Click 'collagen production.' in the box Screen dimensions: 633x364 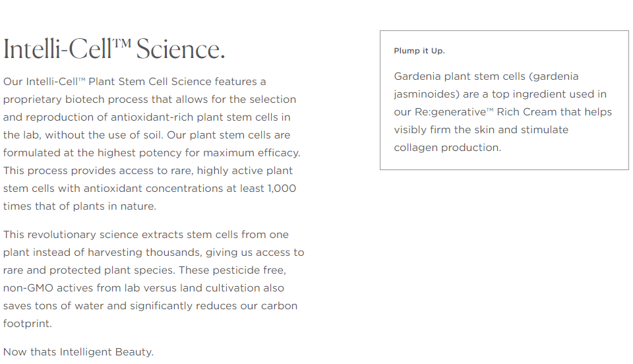pyautogui.click(x=447, y=147)
